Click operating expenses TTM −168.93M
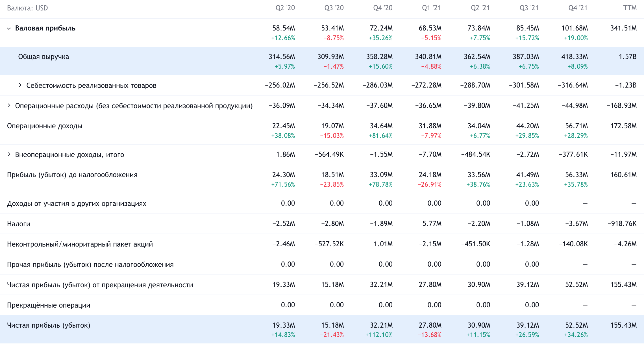 (622, 106)
